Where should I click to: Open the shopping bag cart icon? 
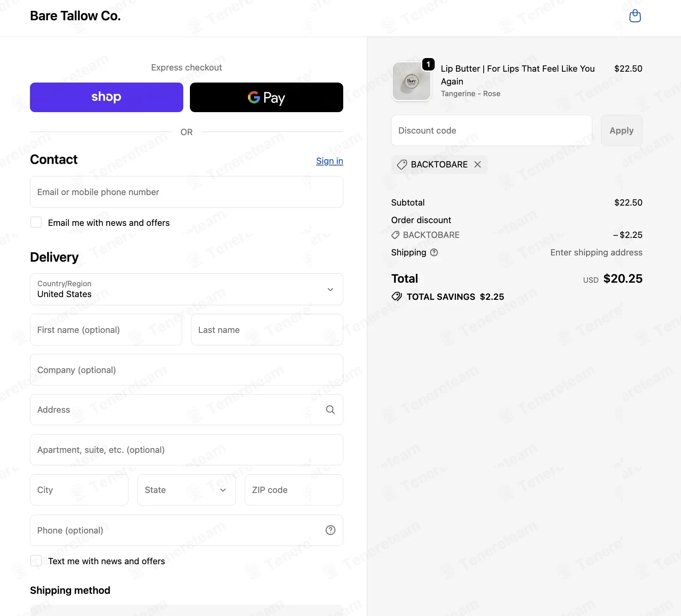click(x=635, y=16)
